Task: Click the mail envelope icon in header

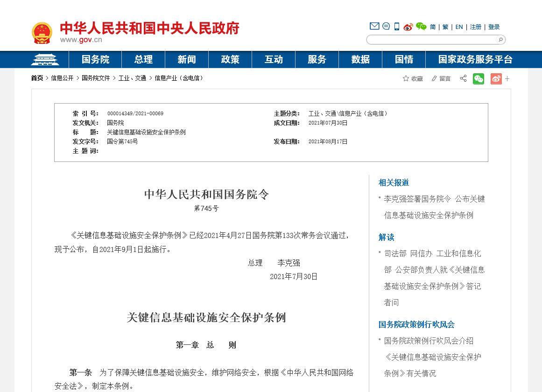Action: click(374, 27)
